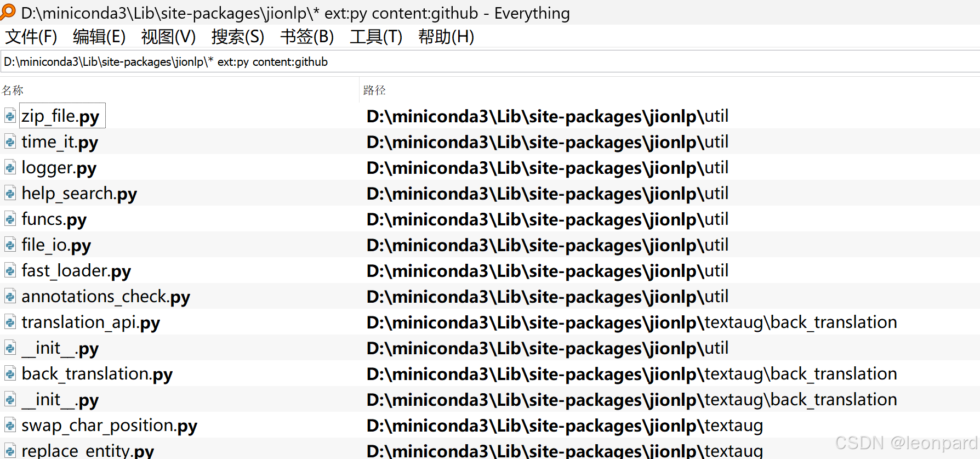Click the path cell of help_search.py
980x459 pixels.
pyautogui.click(x=548, y=194)
